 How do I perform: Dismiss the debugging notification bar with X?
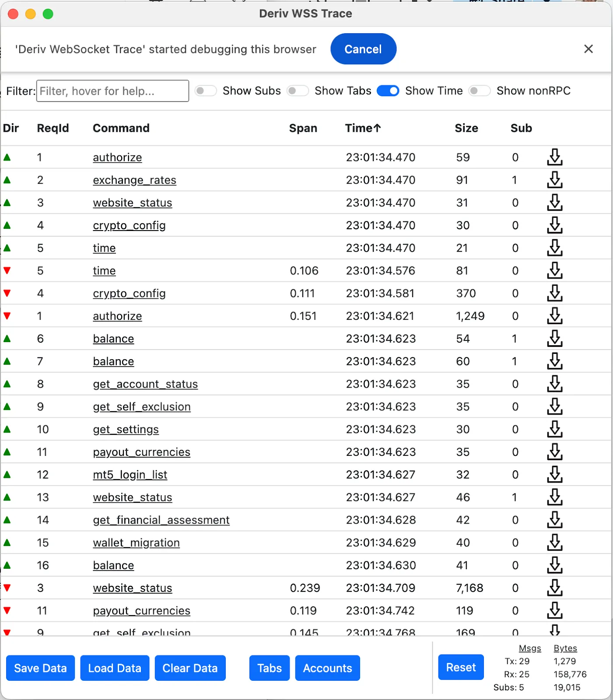[x=588, y=49]
